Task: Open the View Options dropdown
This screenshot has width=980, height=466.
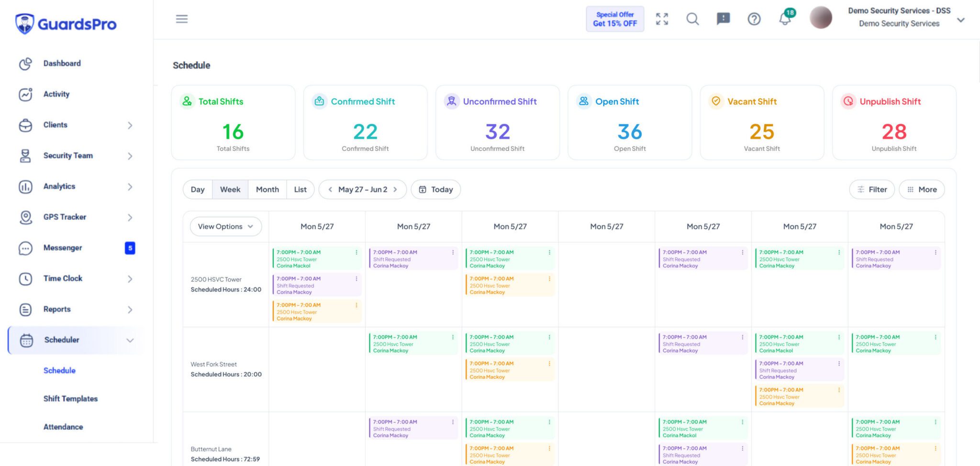Action: [226, 226]
